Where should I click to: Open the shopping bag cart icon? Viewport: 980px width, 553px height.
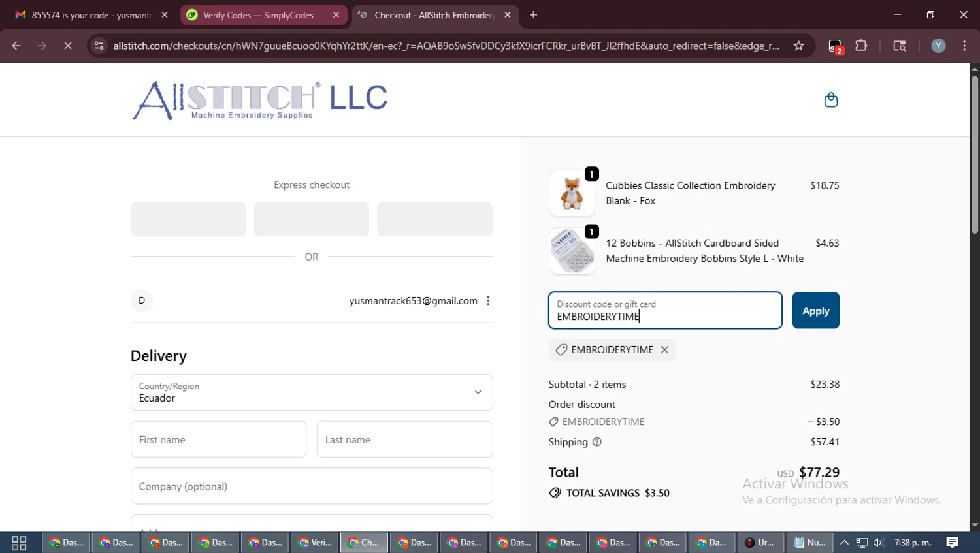830,100
